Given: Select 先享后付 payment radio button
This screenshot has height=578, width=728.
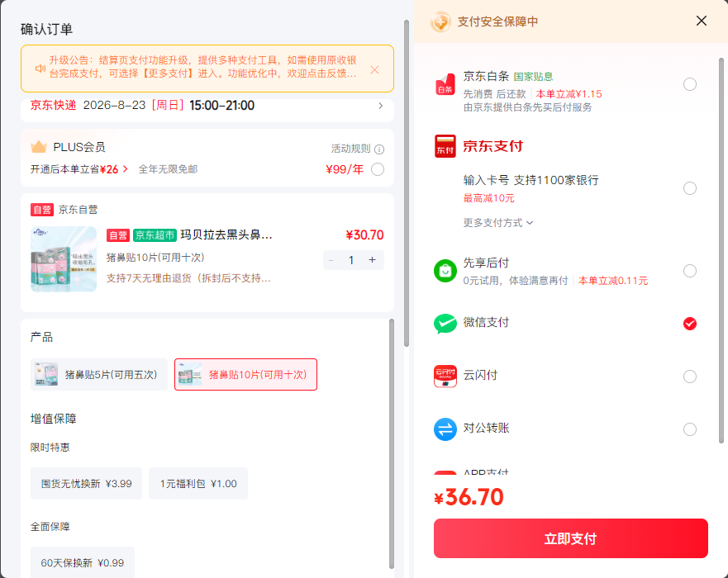Looking at the screenshot, I should 689,271.
